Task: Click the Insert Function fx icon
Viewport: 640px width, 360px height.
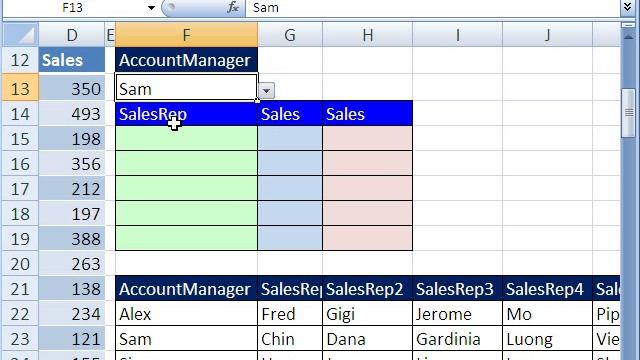Action: (233, 7)
